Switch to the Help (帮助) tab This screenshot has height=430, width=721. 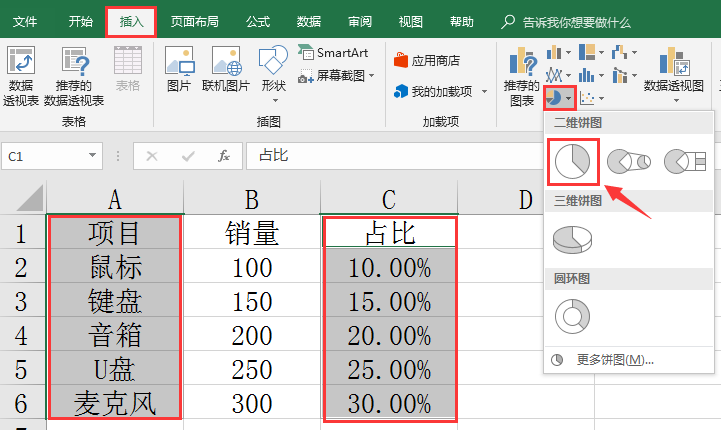(462, 22)
